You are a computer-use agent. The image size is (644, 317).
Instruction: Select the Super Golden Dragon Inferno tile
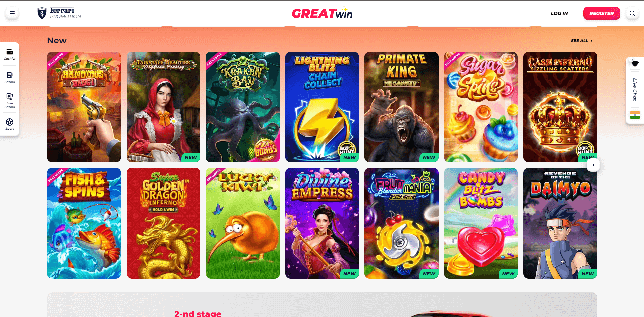(x=163, y=223)
